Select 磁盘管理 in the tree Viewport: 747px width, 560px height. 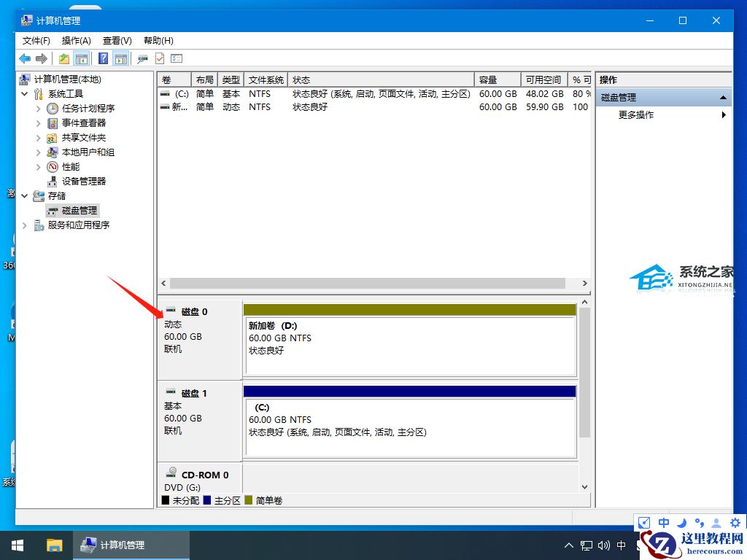tap(73, 211)
